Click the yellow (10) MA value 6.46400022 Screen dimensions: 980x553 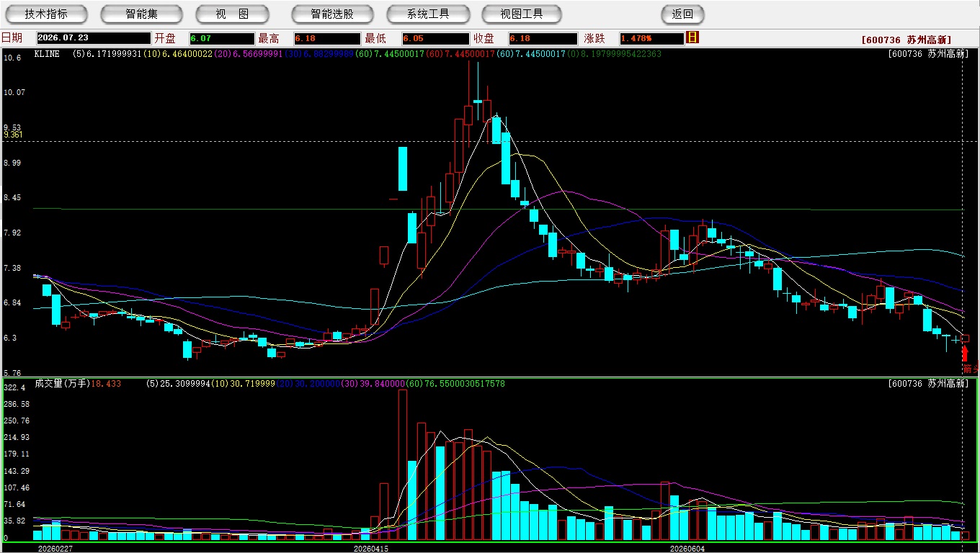177,54
